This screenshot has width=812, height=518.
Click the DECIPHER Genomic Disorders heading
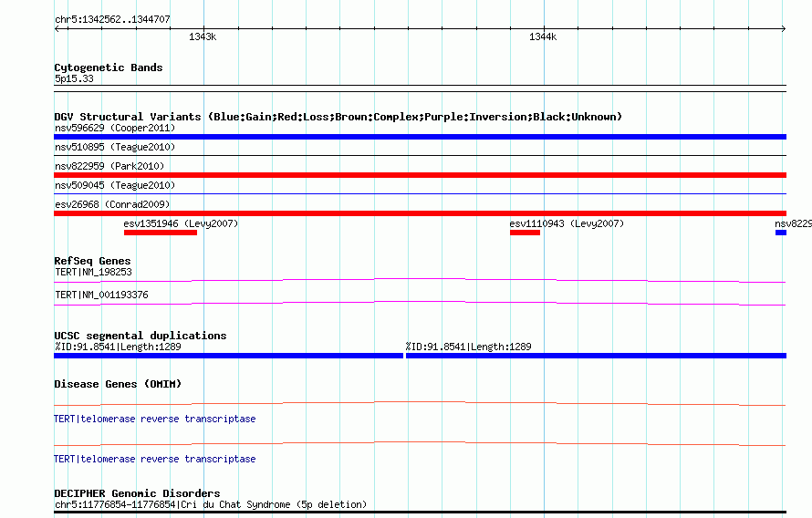coord(137,493)
